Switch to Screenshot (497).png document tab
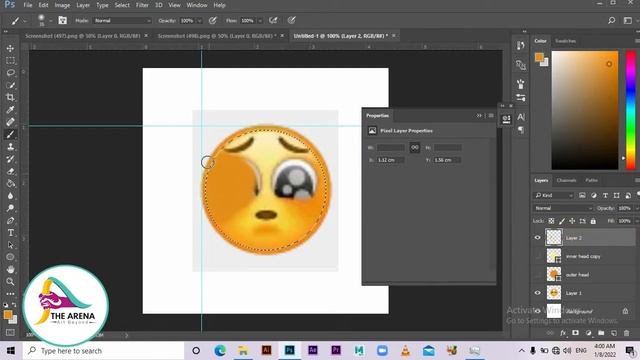Screen dimensions: 640x360 coord(83,36)
